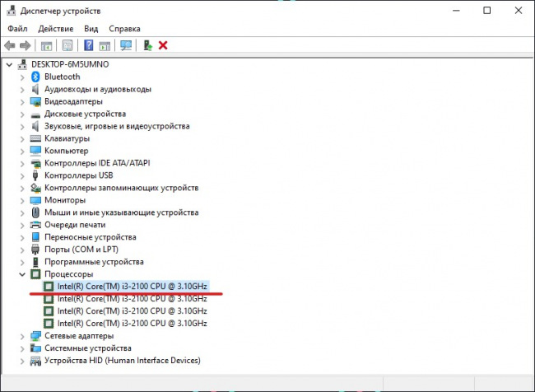Click the speaker icon beside Аудиовходы и аудиовыходы
The height and width of the screenshot is (392, 535).
(35, 89)
